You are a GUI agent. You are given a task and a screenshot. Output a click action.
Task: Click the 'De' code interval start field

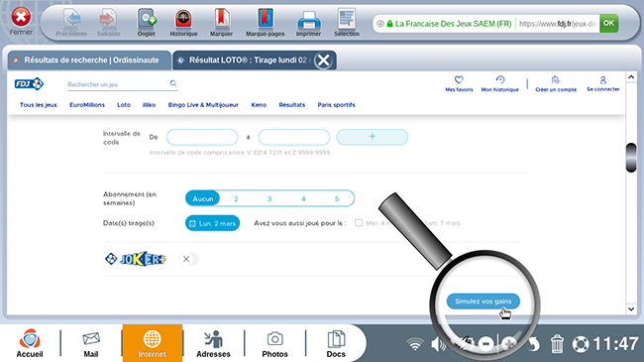tap(202, 137)
